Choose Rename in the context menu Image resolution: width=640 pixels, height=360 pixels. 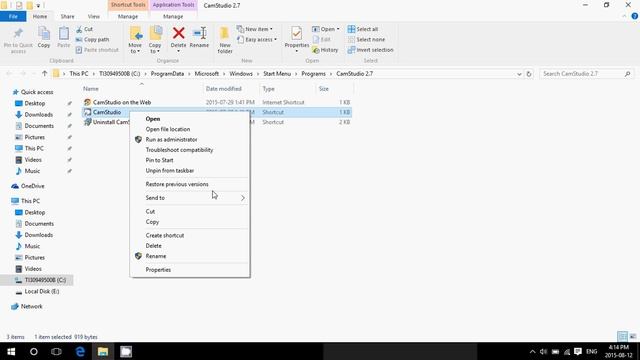pyautogui.click(x=190, y=256)
